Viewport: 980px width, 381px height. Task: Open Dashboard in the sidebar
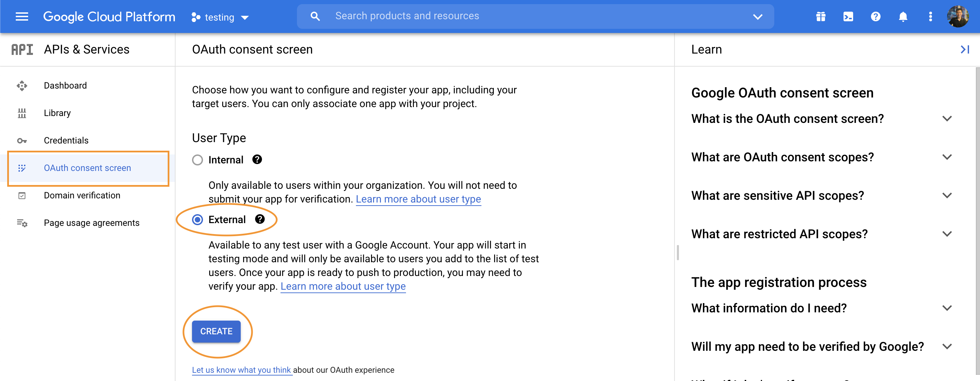65,85
